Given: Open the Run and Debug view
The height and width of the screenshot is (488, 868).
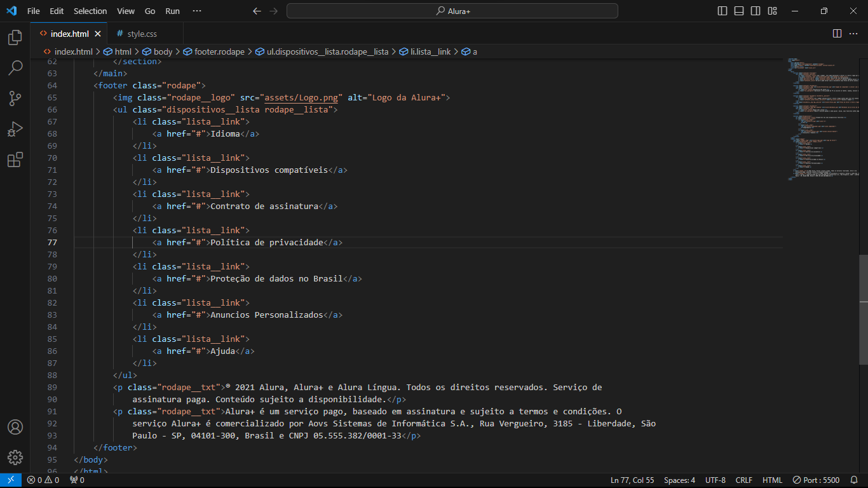Looking at the screenshot, I should 15,129.
